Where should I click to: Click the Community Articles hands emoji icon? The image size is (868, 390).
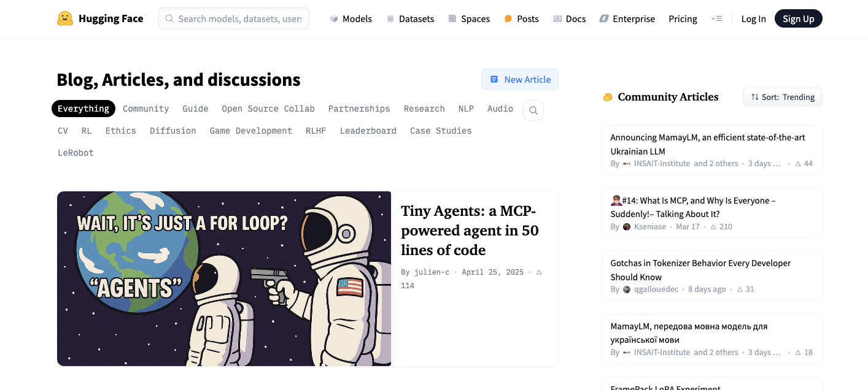608,97
